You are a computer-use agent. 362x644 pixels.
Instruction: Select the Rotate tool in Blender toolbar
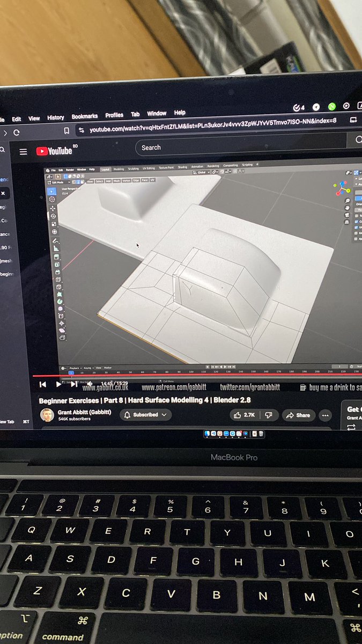53,216
